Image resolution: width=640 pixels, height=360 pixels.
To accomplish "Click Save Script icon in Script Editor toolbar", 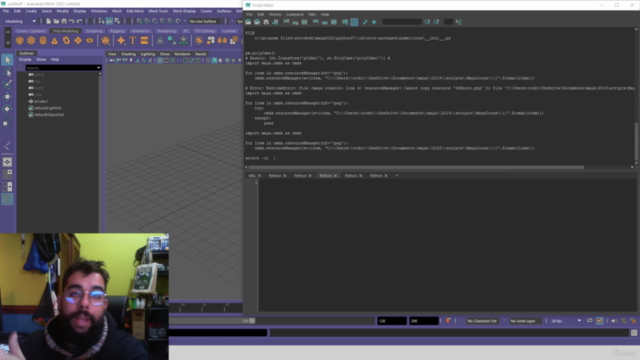I will point(266,22).
